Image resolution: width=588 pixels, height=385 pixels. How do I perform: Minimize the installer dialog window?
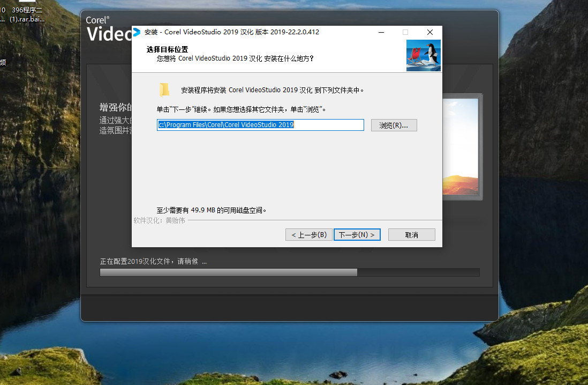pos(381,32)
